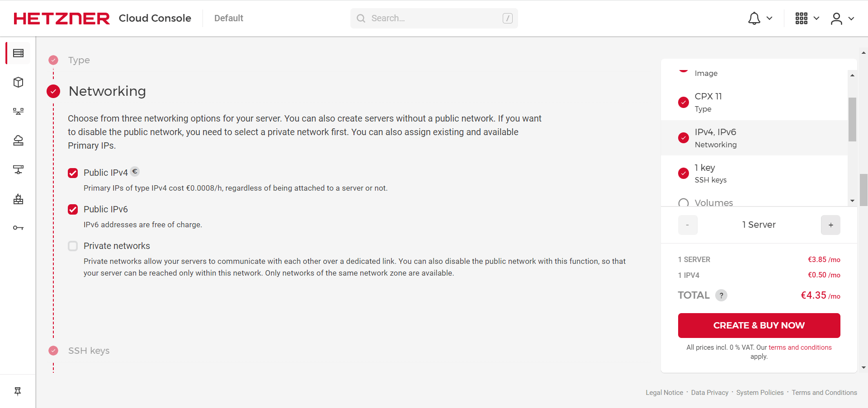The image size is (868, 408).
Task: Open SSH keys security sidebar icon
Action: pos(19,228)
